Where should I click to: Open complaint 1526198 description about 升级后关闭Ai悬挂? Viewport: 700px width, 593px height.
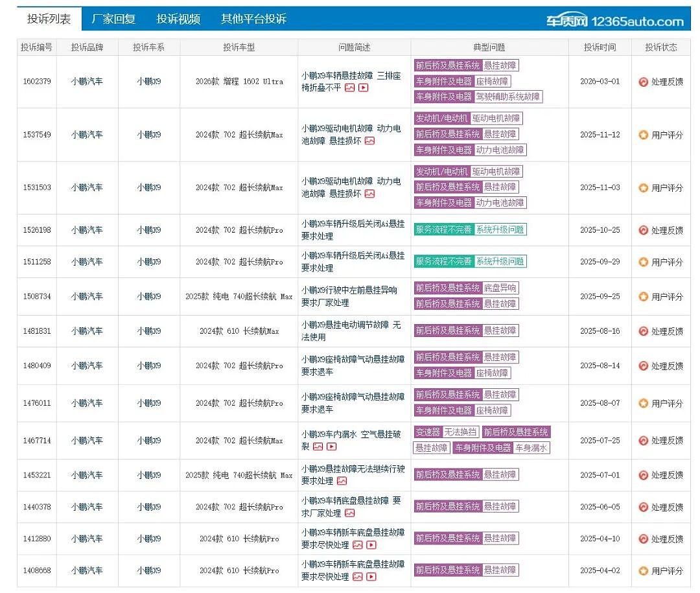coord(353,230)
